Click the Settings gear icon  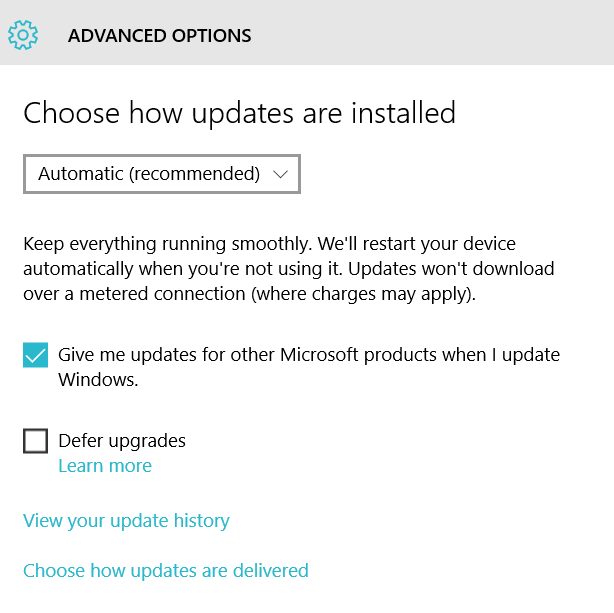coord(23,35)
